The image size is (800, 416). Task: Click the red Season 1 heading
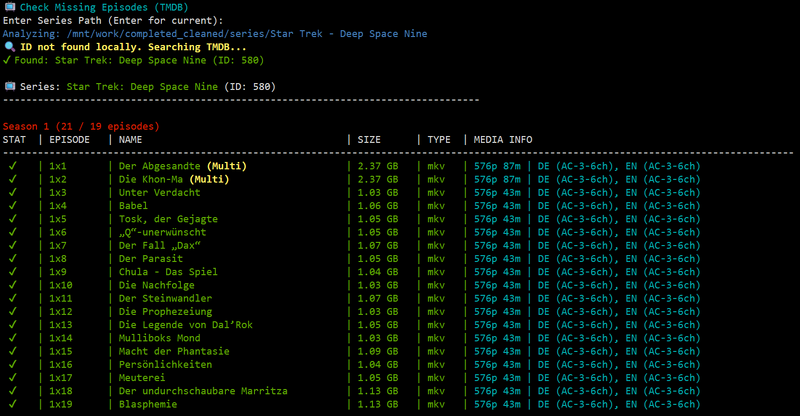tap(80, 127)
